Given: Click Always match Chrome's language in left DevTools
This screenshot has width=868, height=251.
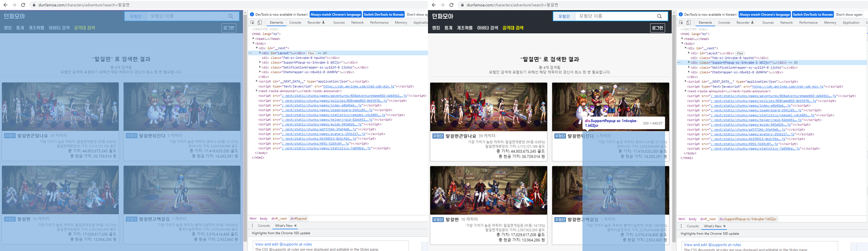Looking at the screenshot, I should [x=336, y=14].
